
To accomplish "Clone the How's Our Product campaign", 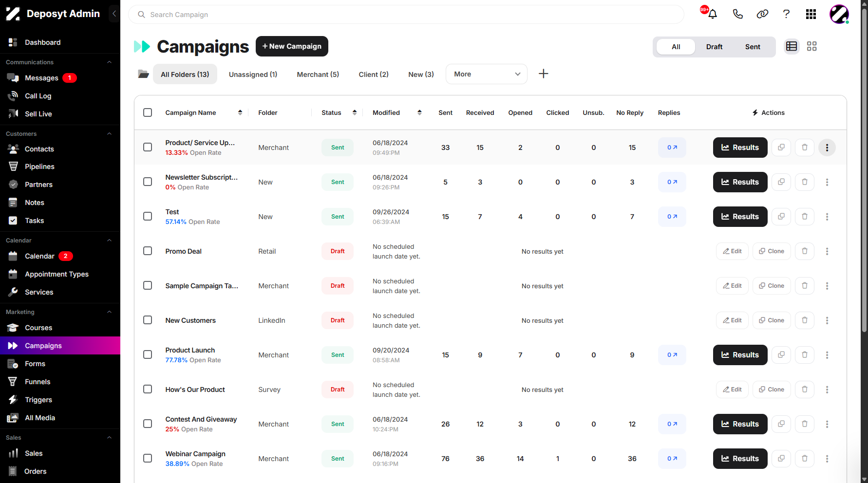I will coord(772,390).
